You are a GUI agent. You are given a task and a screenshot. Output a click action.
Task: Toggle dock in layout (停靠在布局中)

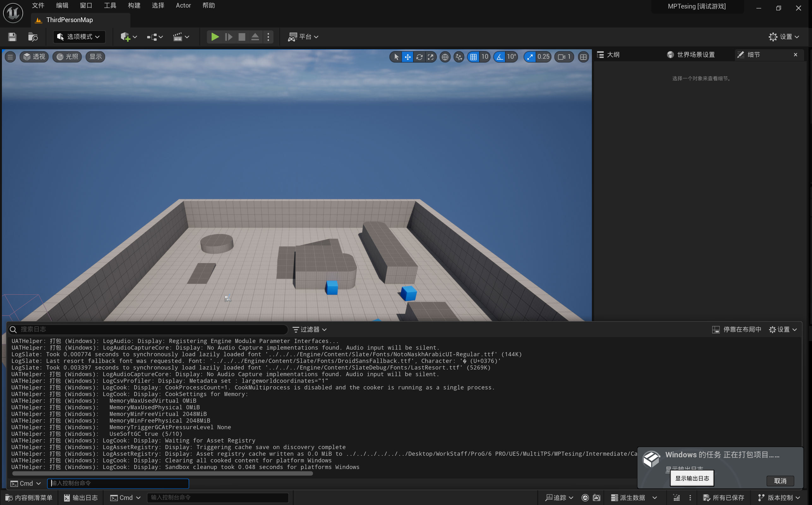[x=737, y=330]
